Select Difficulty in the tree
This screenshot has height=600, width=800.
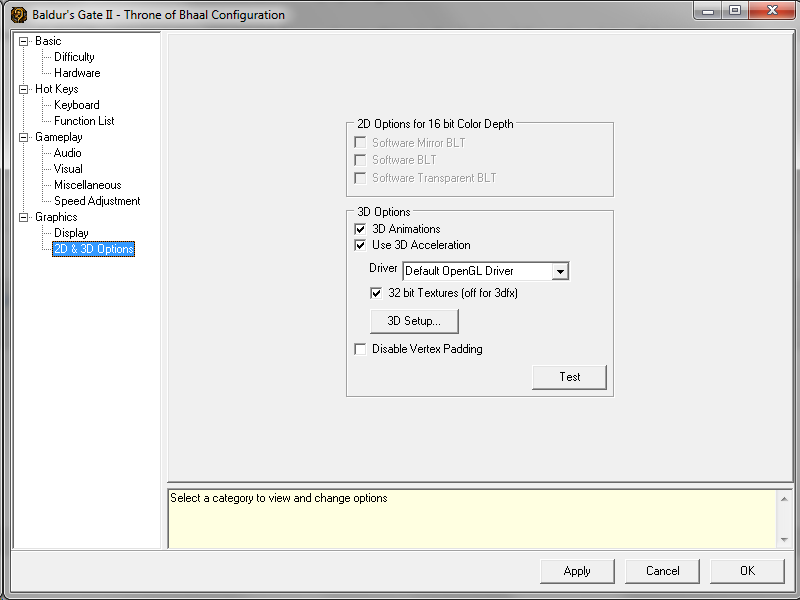coord(74,57)
